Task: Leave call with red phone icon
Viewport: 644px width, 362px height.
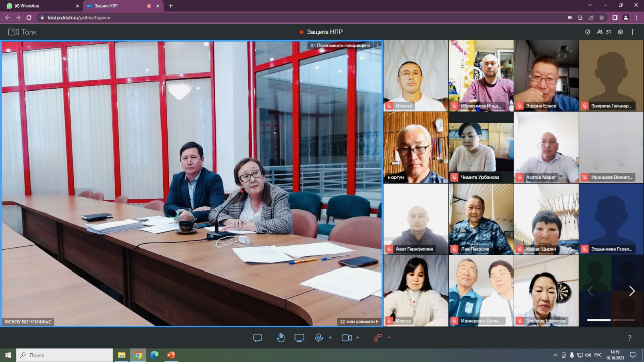Action: (x=378, y=338)
